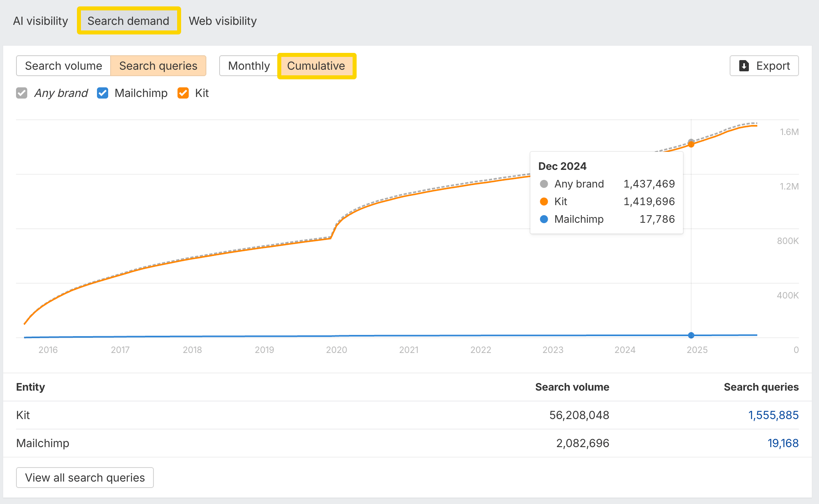Toggle the Any brand checkbox
819x504 pixels.
click(22, 93)
